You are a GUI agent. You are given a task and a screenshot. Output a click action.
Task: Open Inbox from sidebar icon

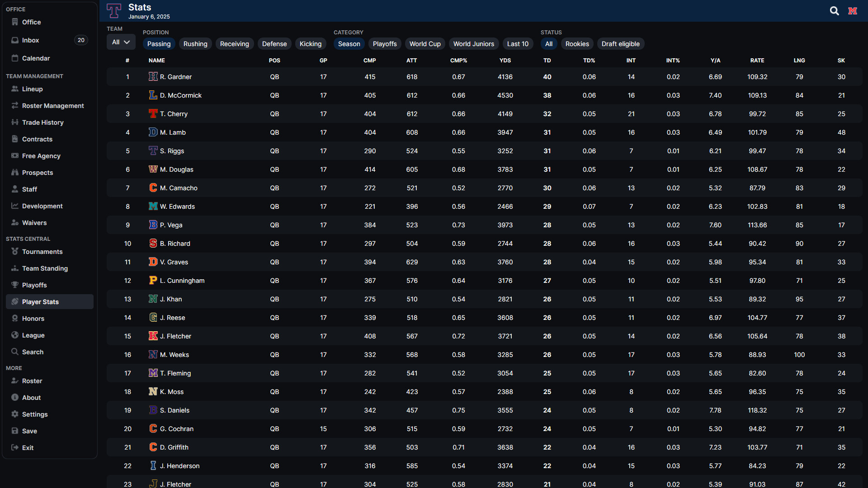tap(15, 40)
